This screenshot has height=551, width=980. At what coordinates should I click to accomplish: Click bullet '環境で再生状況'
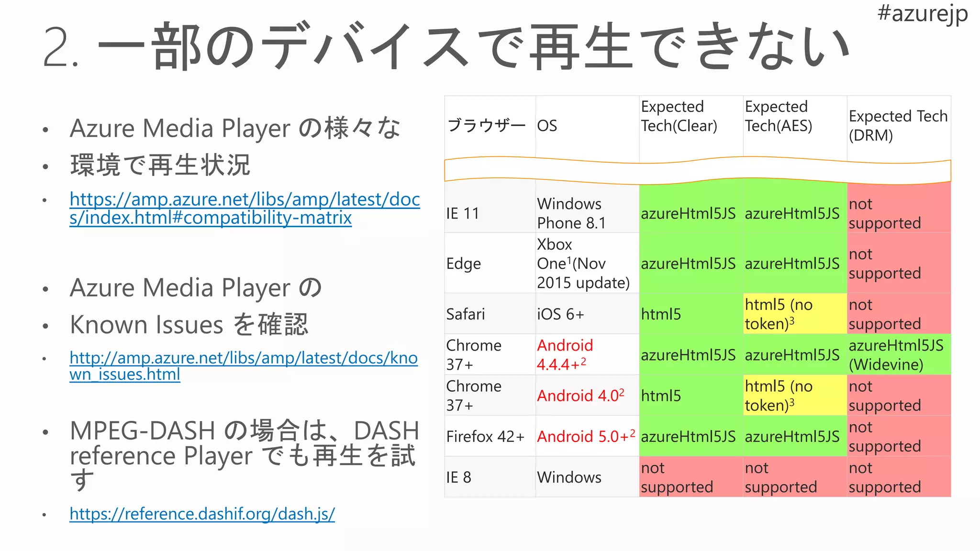(x=160, y=165)
